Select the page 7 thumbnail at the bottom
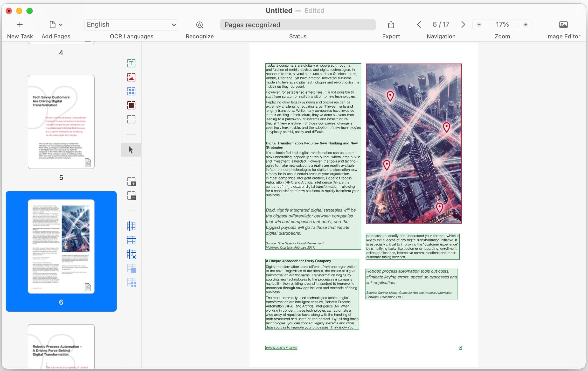This screenshot has height=371, width=588. tap(61, 346)
